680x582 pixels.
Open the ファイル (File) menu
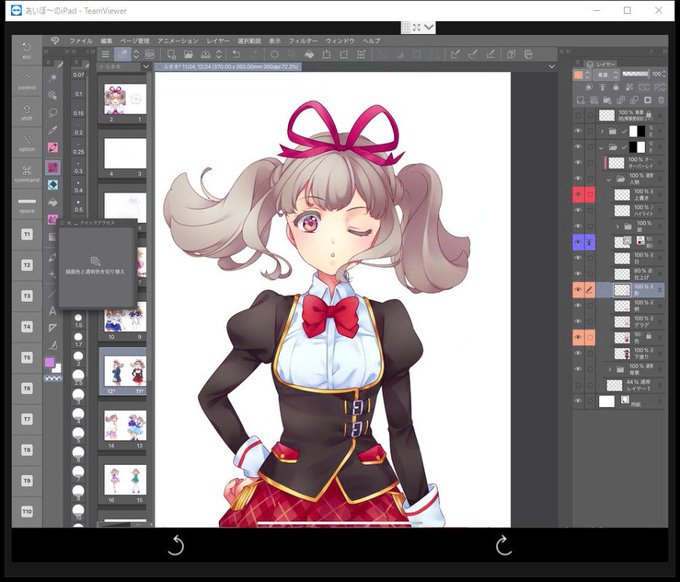(x=81, y=41)
